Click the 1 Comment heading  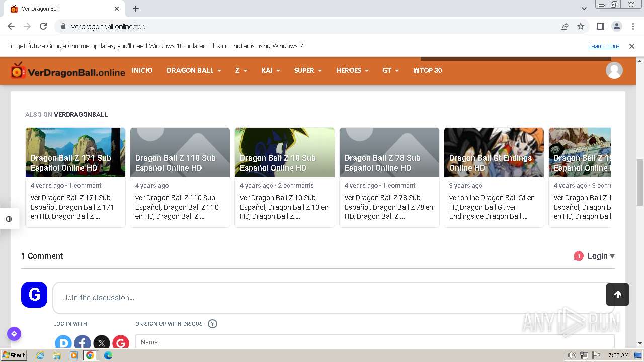42,256
